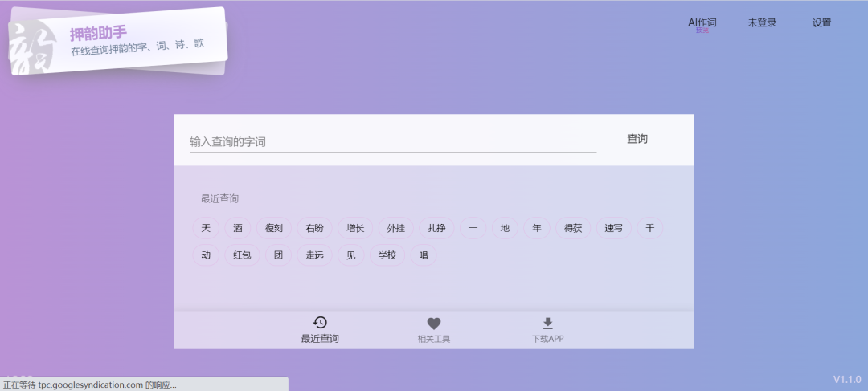Click the 押韵助手 logo card
The image size is (868, 391).
click(118, 41)
